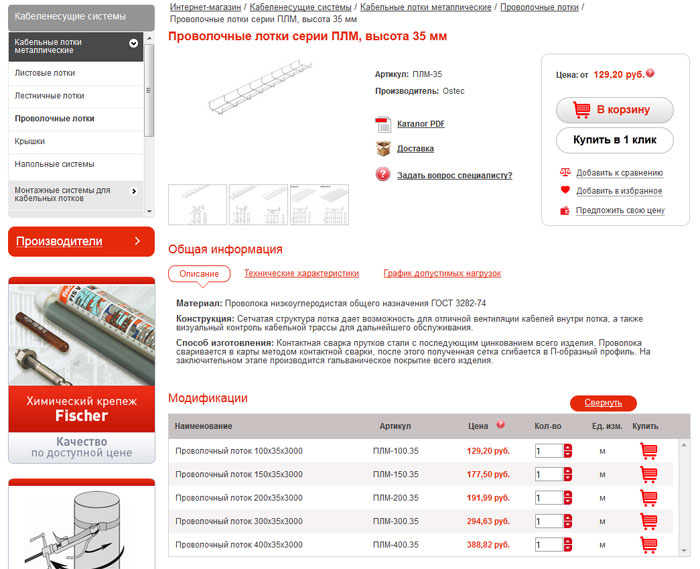Viewport: 700px width, 569px height.
Task: Click the main wire tray product image
Action: pos(259,87)
